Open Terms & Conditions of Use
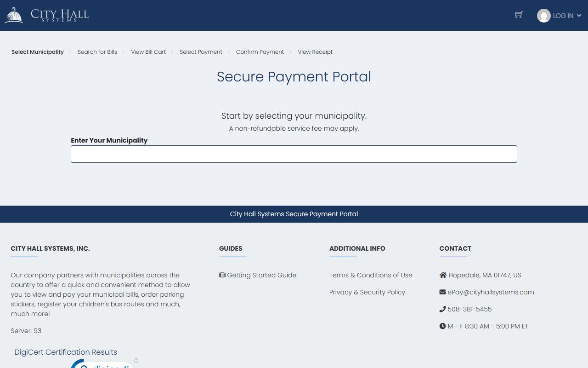The width and height of the screenshot is (588, 368). coord(371,275)
